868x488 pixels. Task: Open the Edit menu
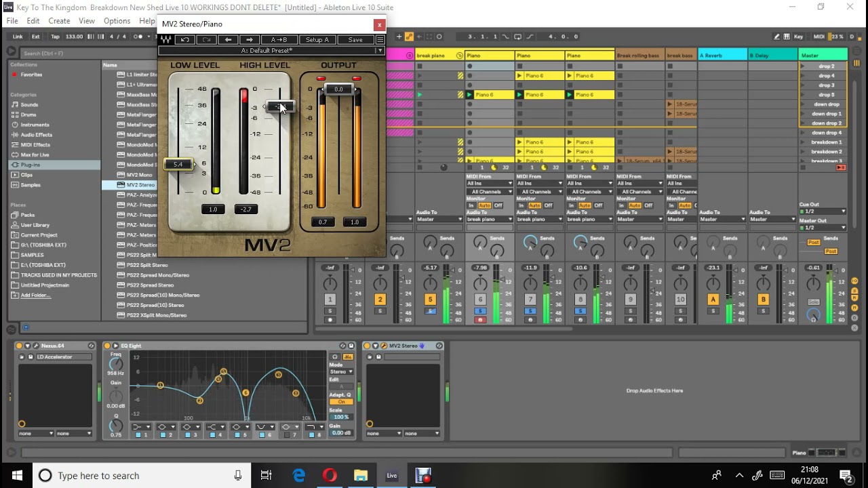pyautogui.click(x=33, y=21)
